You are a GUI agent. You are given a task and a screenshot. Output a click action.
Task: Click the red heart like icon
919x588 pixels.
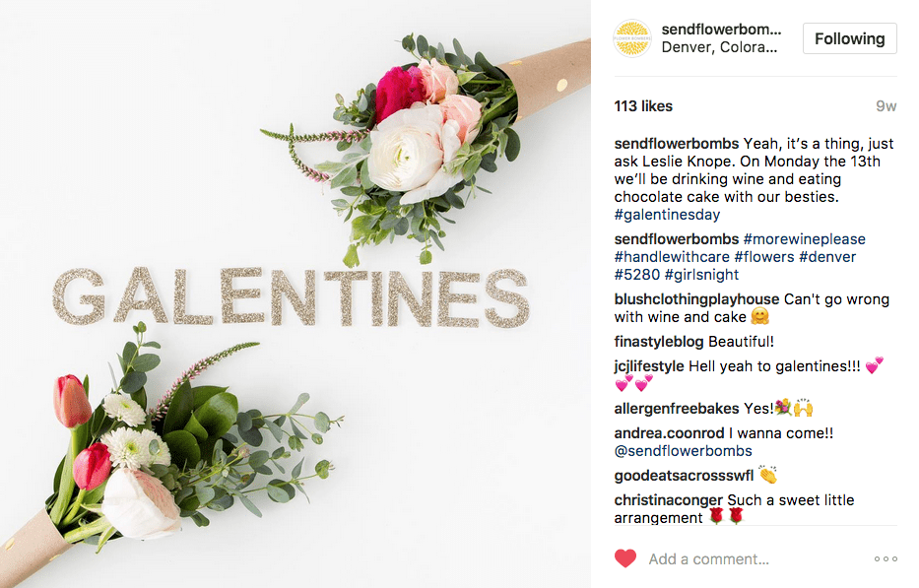624,558
